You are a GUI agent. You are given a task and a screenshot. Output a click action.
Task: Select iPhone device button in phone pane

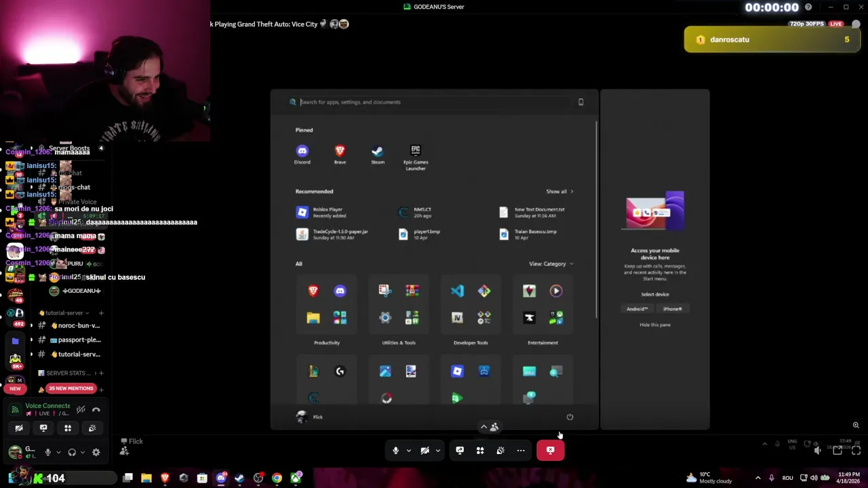coord(673,309)
